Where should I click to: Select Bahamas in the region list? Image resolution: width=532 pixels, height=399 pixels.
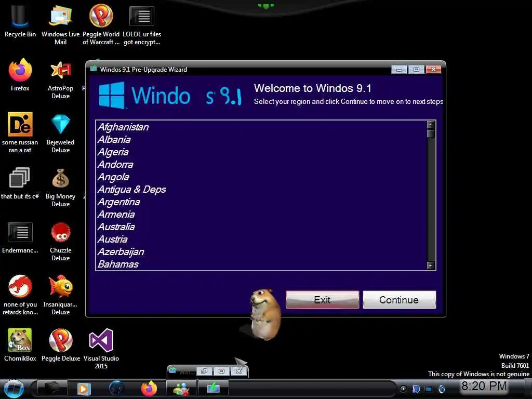(x=261, y=264)
